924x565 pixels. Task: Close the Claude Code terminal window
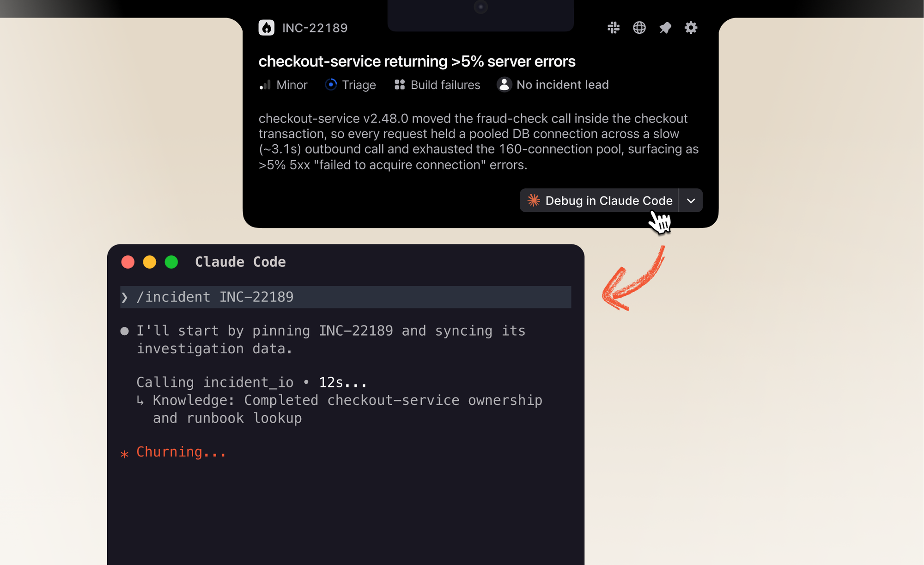pos(128,262)
